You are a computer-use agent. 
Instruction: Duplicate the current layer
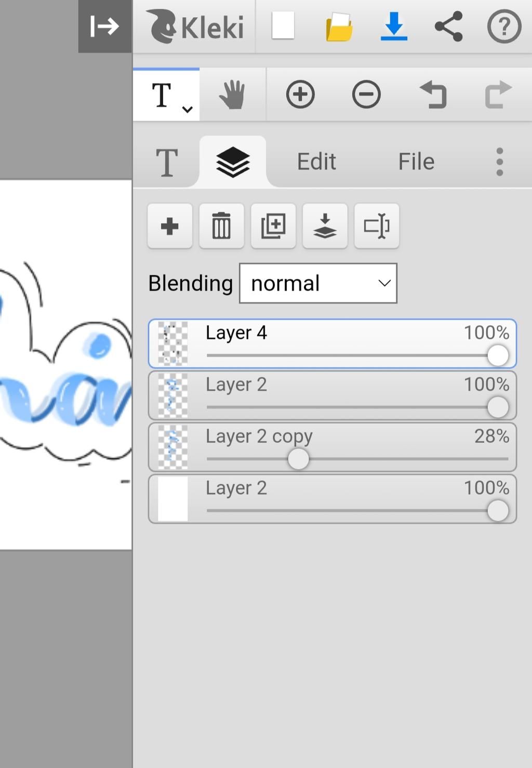273,226
